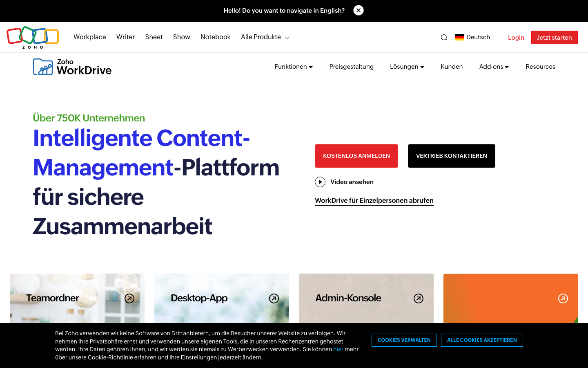Click the Zoho WorkDrive wordmark text

84,67
